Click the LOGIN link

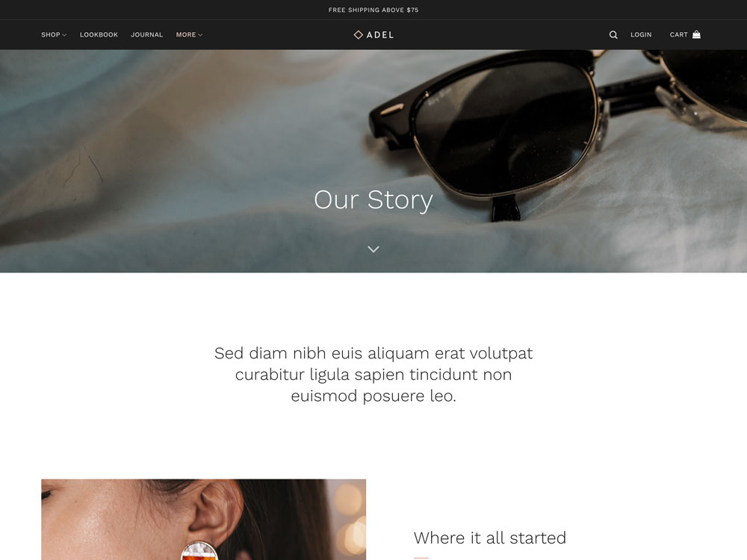[641, 35]
